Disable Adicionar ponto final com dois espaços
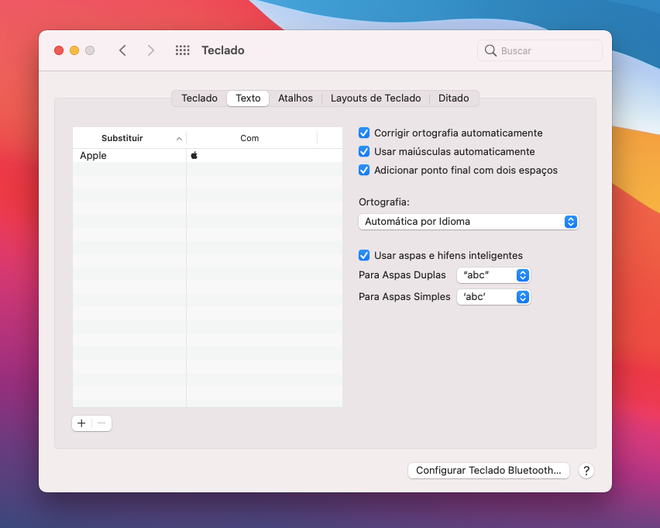The width and height of the screenshot is (660, 528). coord(364,170)
